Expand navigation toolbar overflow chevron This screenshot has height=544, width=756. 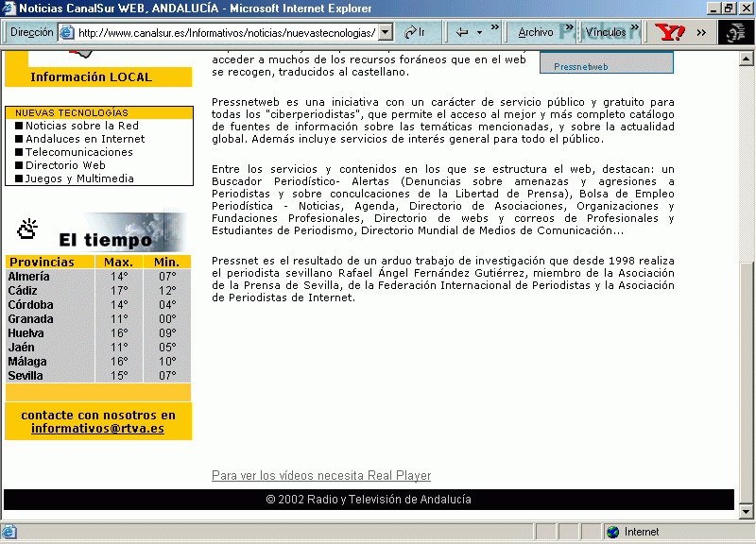[x=494, y=27]
